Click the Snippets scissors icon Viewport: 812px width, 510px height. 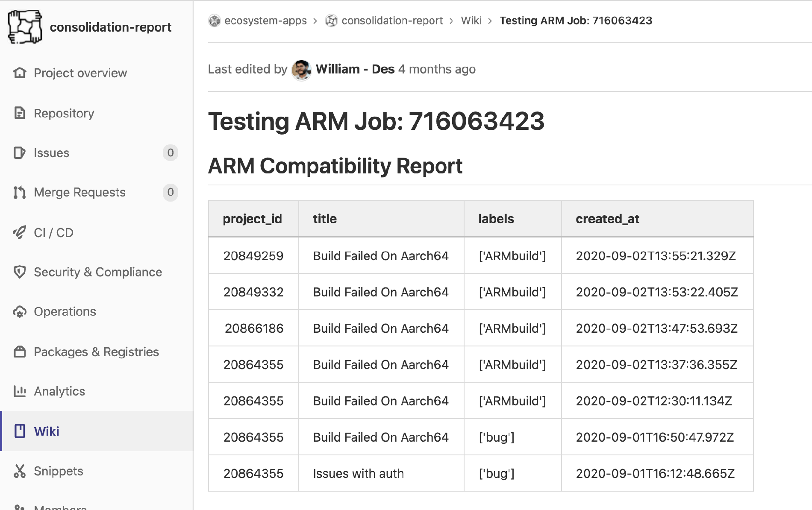pos(20,471)
